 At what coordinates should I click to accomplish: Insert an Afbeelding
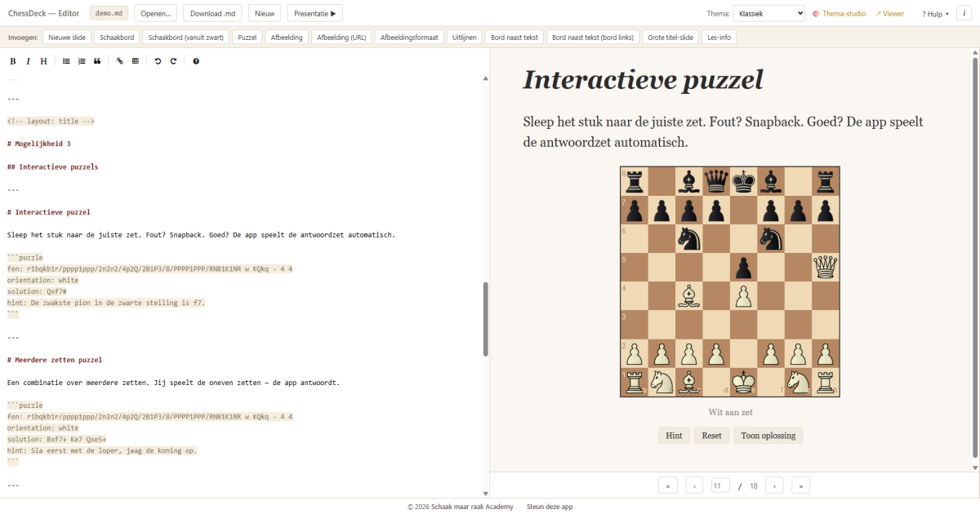coord(286,38)
